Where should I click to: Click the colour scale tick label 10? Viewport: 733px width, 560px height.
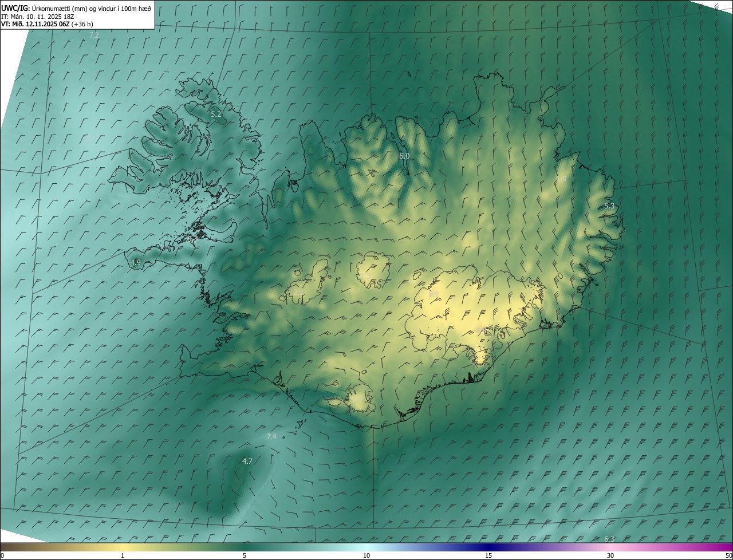pyautogui.click(x=366, y=555)
